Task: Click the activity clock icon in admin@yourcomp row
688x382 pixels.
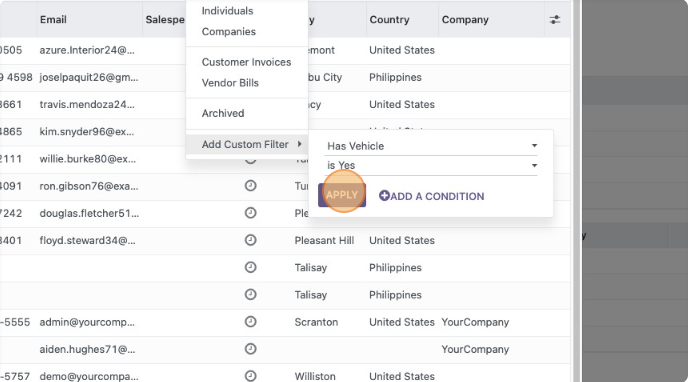Action: (251, 322)
